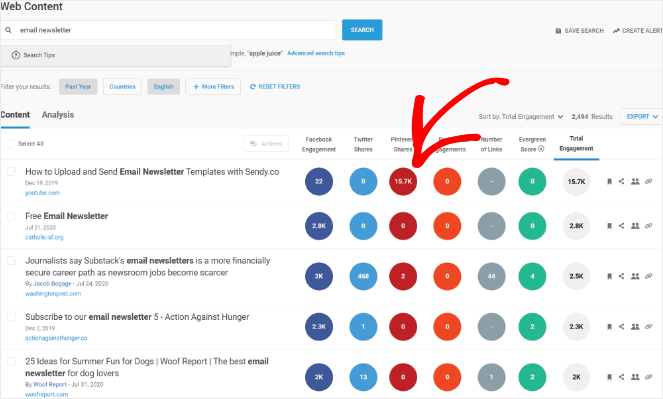Screen dimensions: 663x399
Task: Share the Woof Report dogs article
Action: [622, 377]
